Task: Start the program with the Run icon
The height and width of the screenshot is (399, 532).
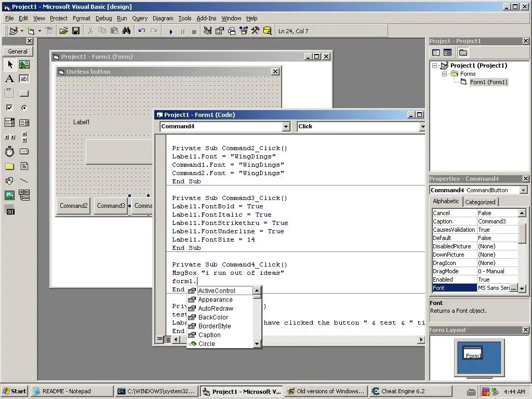Action: (x=171, y=32)
